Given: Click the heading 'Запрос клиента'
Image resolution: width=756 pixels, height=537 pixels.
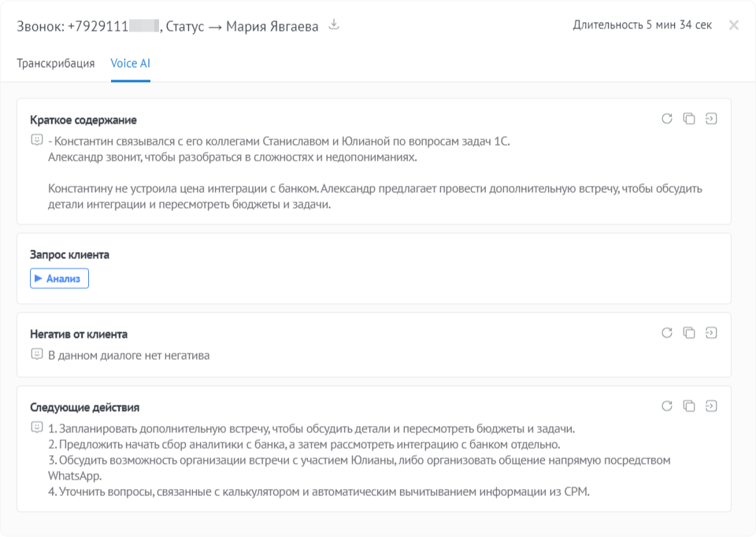Looking at the screenshot, I should point(69,254).
